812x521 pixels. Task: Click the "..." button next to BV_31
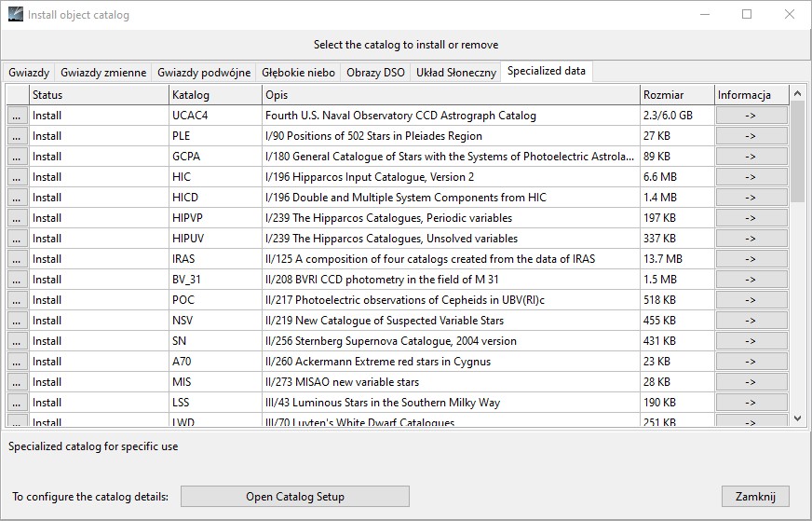click(17, 280)
